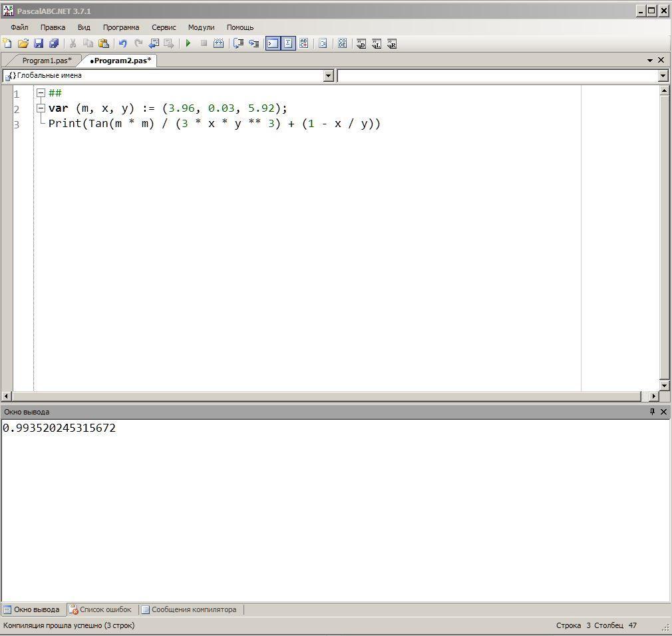Screen dimensions: 672x636
Task: Click the Save file floppy icon
Action: tap(39, 44)
